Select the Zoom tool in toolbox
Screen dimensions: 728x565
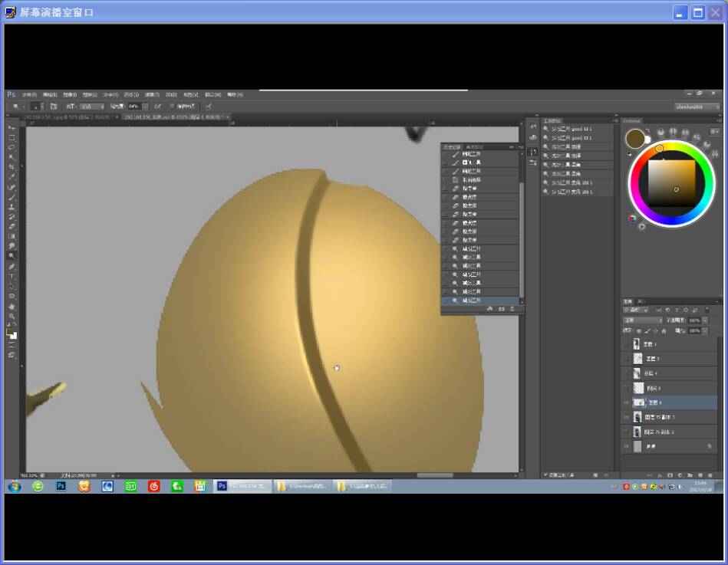click(x=12, y=316)
